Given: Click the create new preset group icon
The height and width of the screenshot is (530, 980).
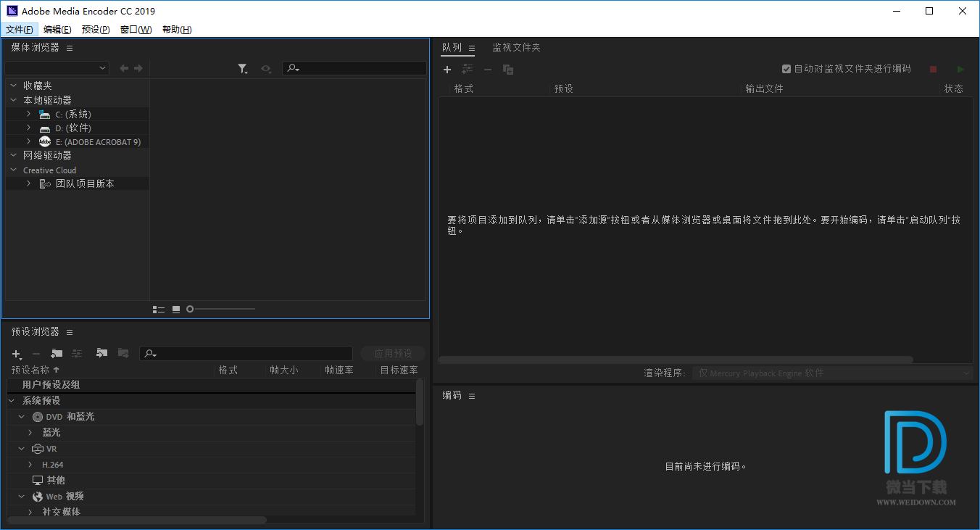Looking at the screenshot, I should [57, 353].
